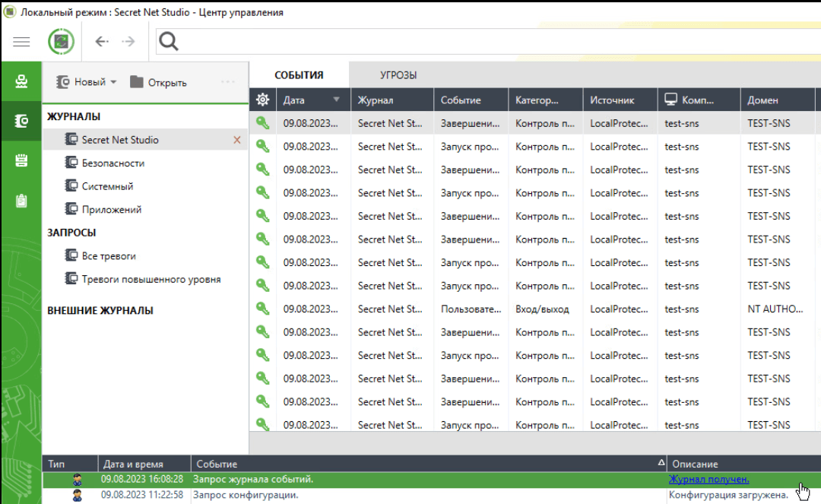Open the Журнал получен link
Image resolution: width=821 pixels, height=504 pixels.
tap(708, 479)
